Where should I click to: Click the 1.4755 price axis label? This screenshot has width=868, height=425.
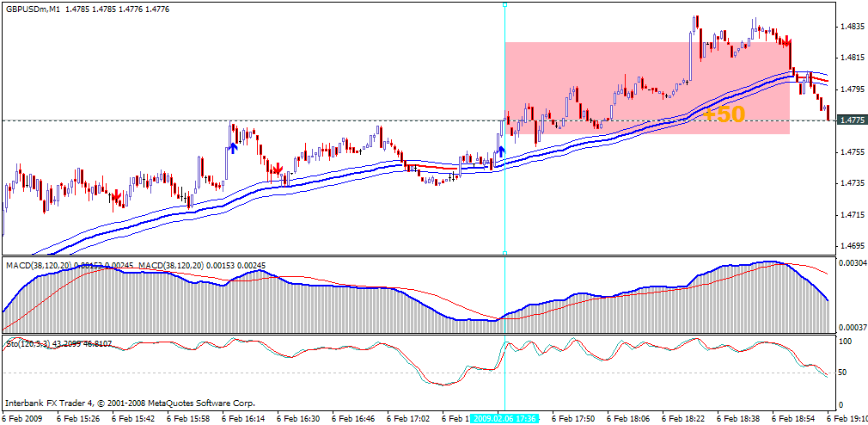(853, 151)
